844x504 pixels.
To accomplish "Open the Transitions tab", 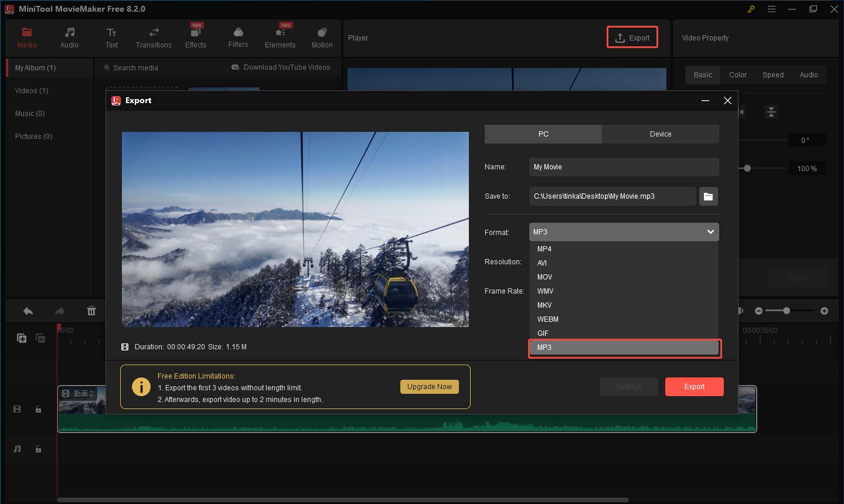I will pyautogui.click(x=154, y=38).
